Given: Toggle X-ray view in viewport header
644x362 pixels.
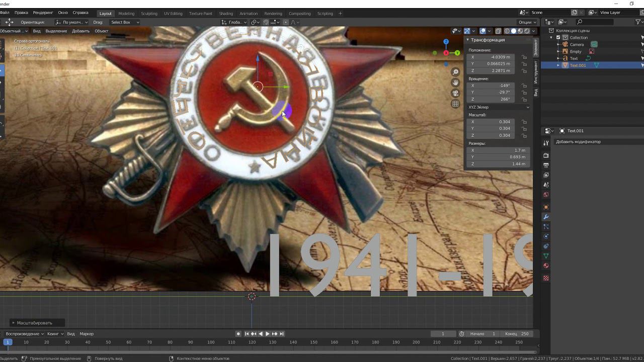Looking at the screenshot, I should [498, 31].
